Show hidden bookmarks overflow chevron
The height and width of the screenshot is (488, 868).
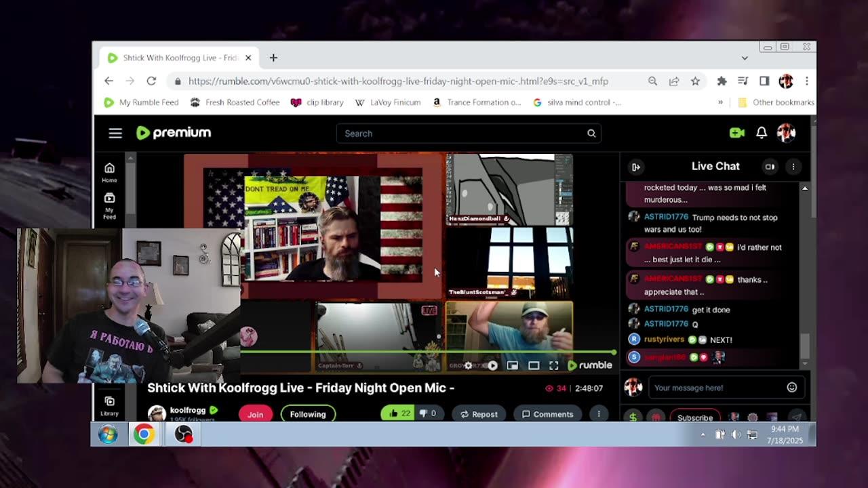point(720,102)
